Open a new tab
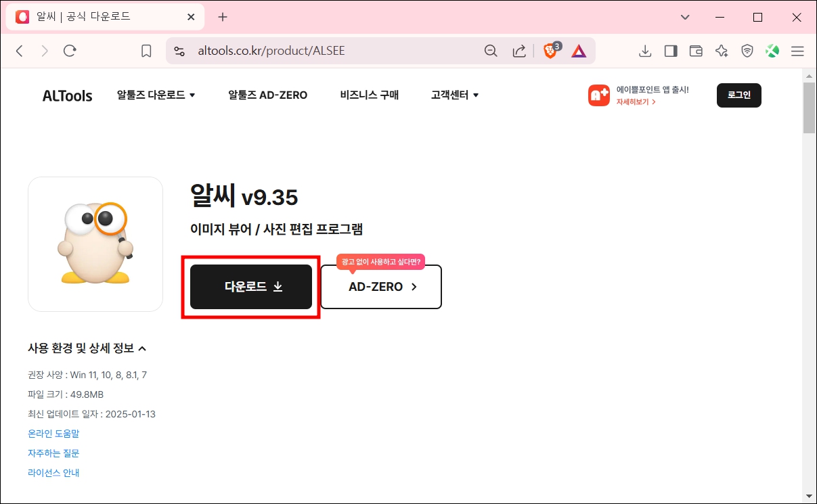 (x=223, y=17)
